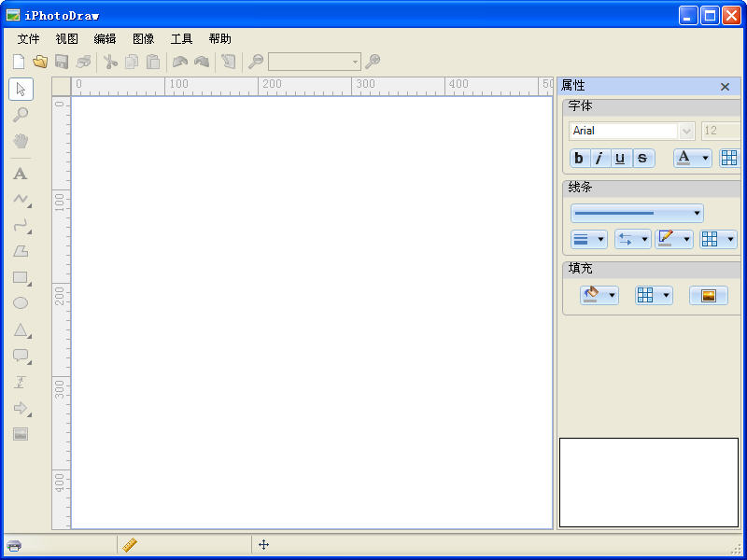
Task: Click the printer icon in status bar
Action: [14, 545]
